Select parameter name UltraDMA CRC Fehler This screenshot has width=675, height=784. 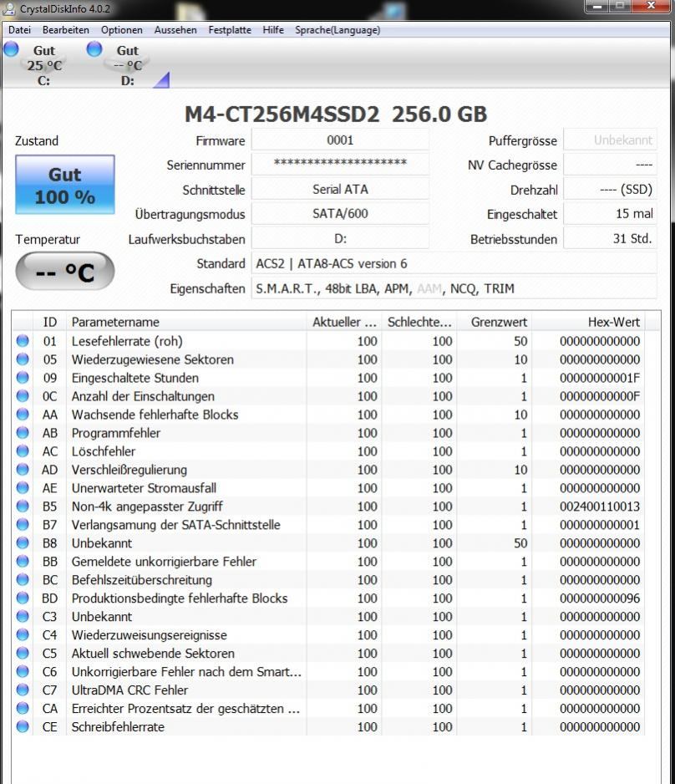[129, 690]
